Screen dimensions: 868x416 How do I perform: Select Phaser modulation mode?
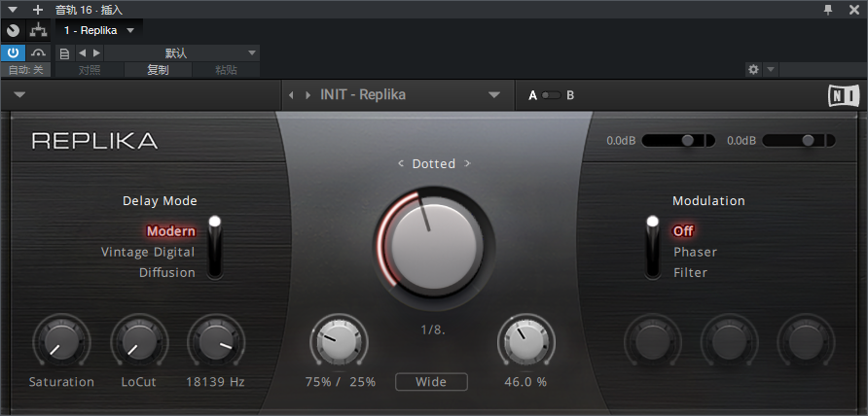[696, 253]
